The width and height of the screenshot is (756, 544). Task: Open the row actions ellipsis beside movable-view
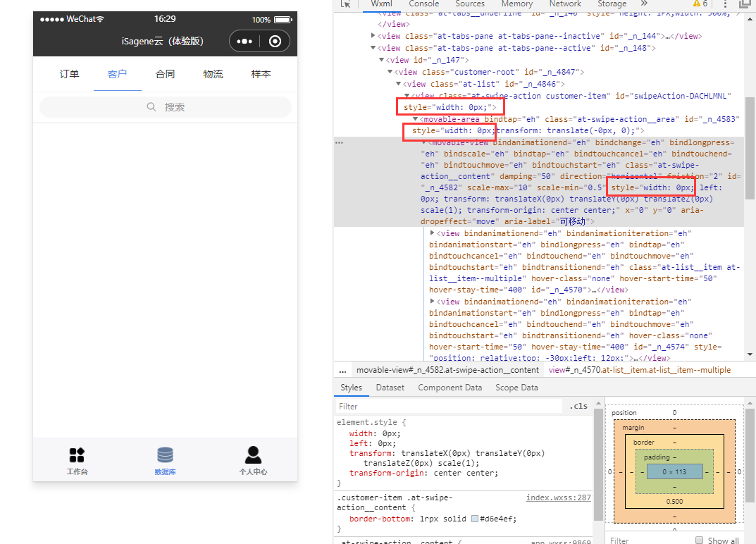[340, 143]
